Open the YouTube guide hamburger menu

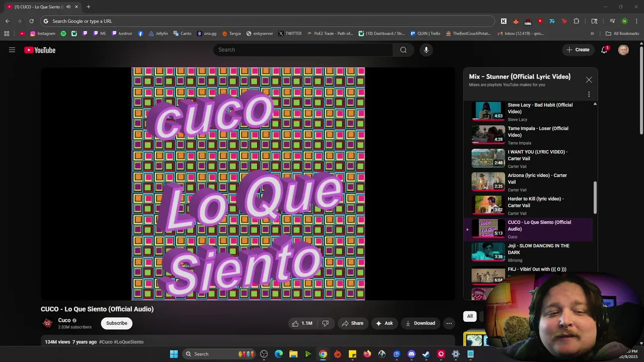click(12, 50)
